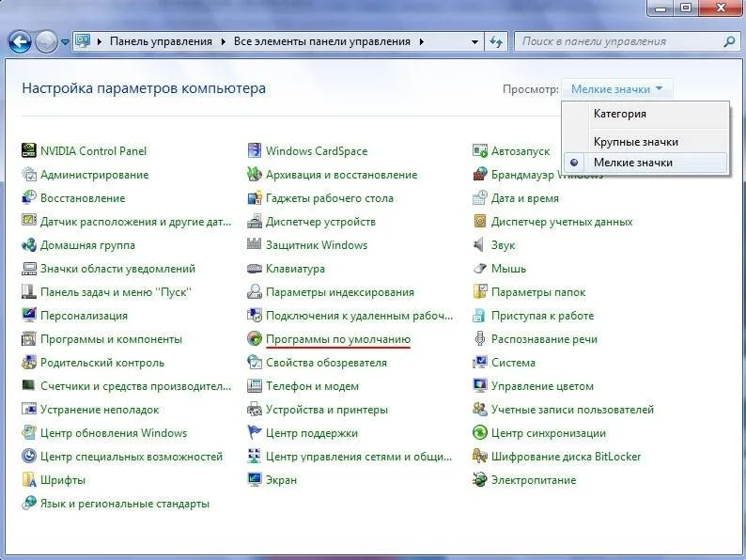This screenshot has height=560, width=746.
Task: Click the Администрирование gear icon
Action: pyautogui.click(x=29, y=174)
